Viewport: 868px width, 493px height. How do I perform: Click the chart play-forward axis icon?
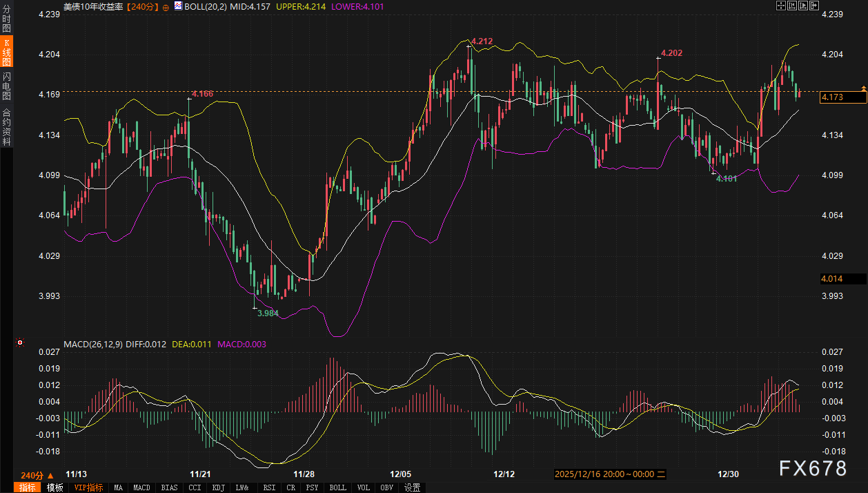pos(805,6)
